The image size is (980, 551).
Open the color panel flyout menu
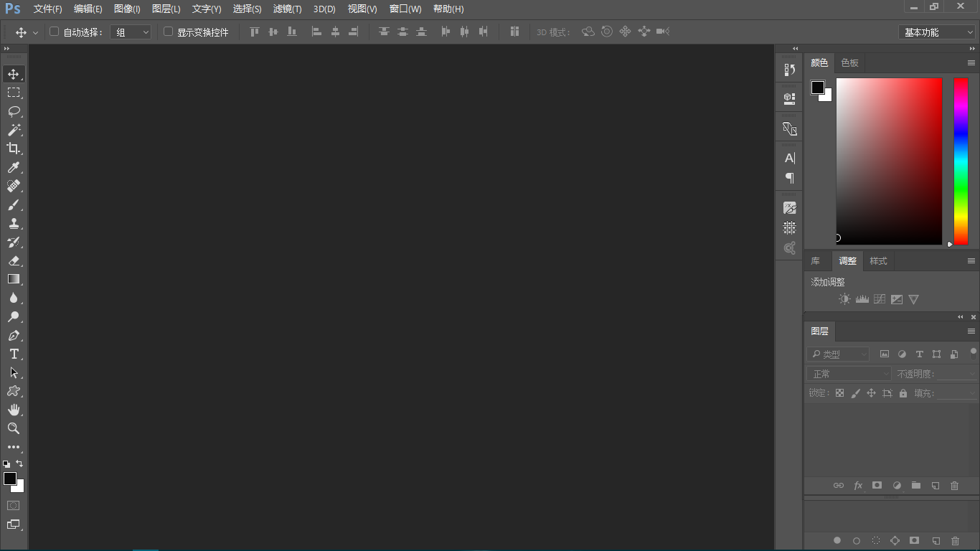point(971,63)
